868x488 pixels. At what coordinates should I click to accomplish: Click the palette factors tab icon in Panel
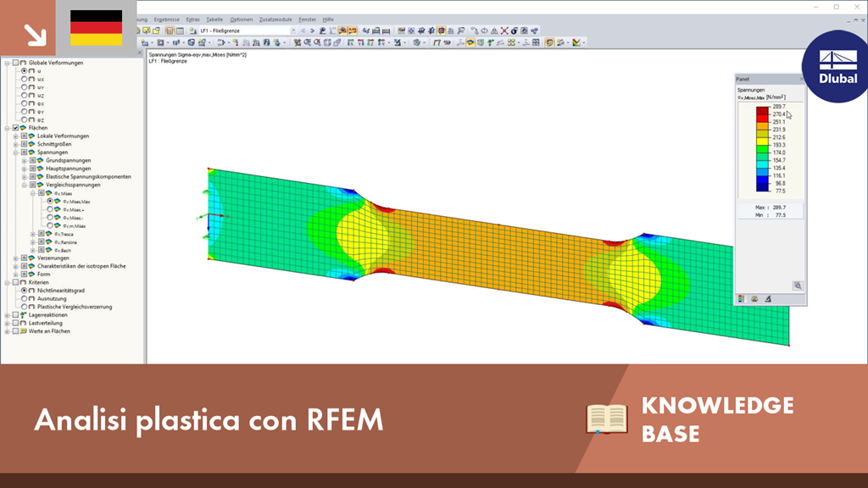[754, 299]
